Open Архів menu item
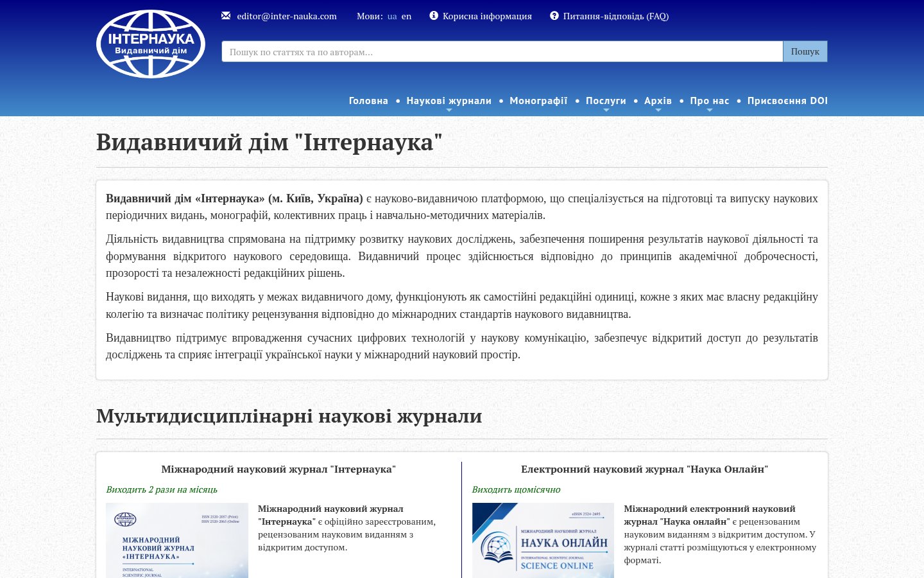The image size is (924, 578). pyautogui.click(x=658, y=101)
